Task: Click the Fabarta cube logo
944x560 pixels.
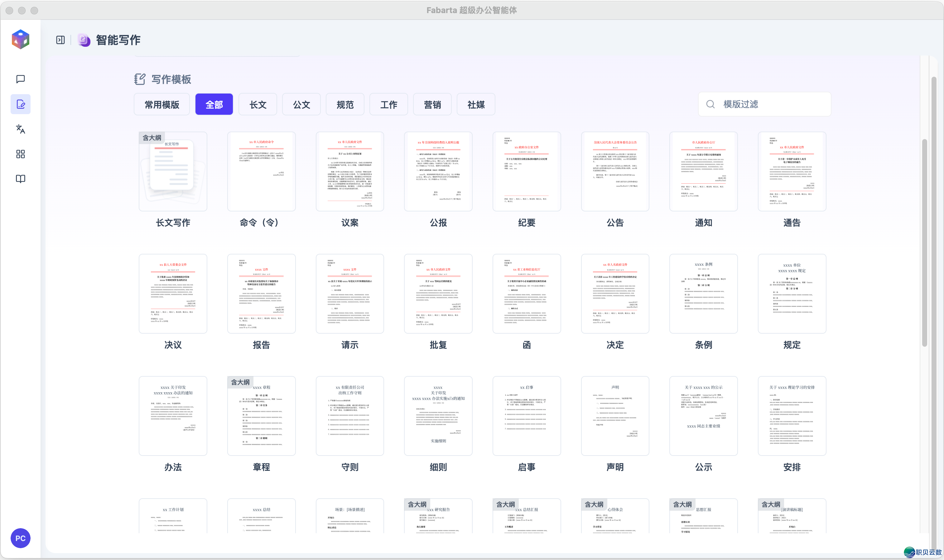Action: click(x=20, y=39)
